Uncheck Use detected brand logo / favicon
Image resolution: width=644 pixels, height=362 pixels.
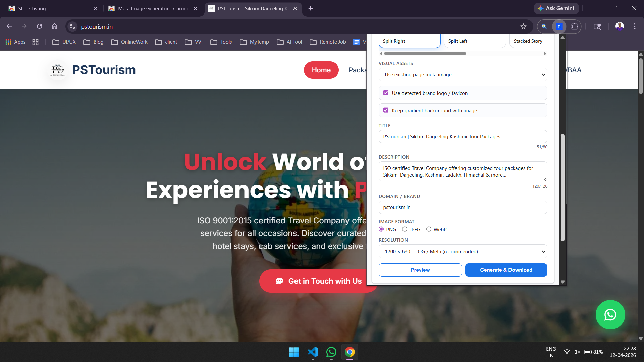(x=386, y=93)
